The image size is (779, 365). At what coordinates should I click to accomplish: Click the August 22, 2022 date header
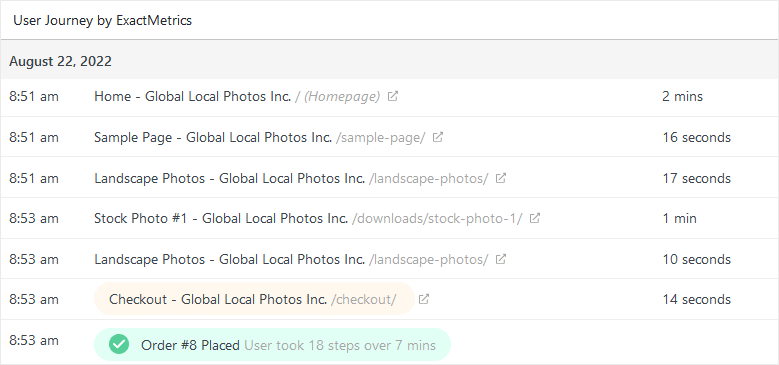tap(61, 62)
